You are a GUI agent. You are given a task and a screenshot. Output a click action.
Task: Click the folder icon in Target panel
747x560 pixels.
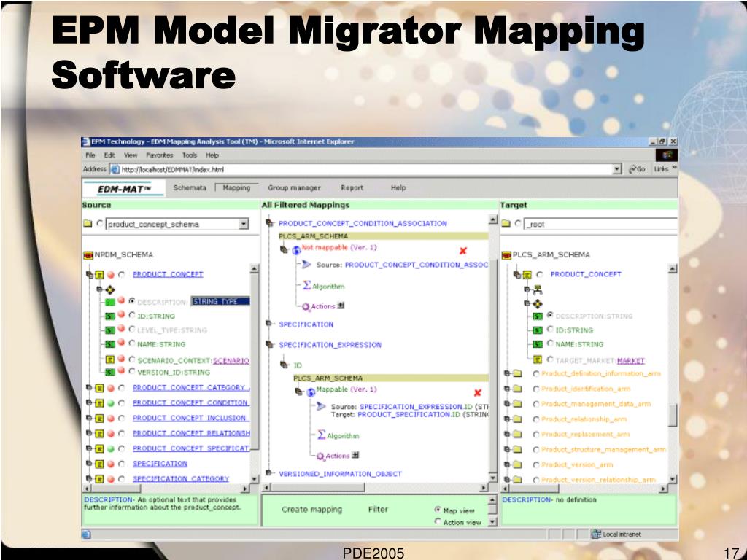[506, 223]
